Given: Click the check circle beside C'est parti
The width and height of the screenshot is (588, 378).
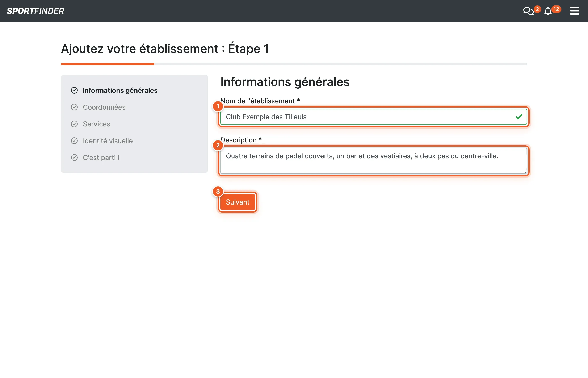Looking at the screenshot, I should [74, 157].
